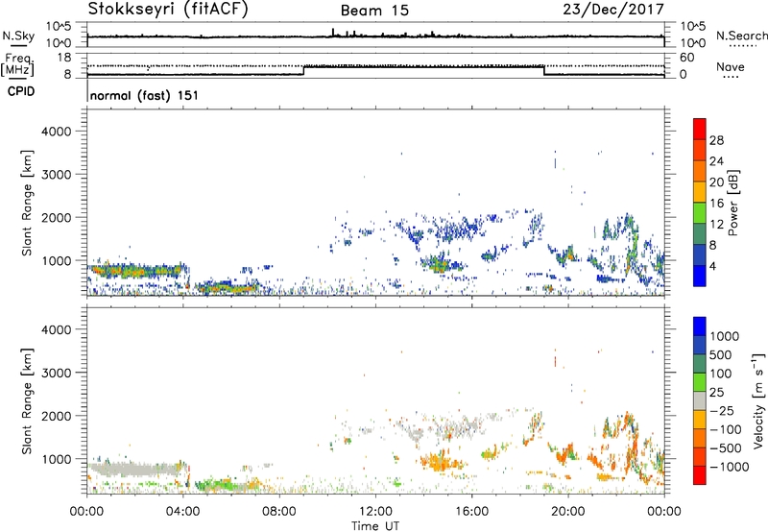Select the 'Freq. [MHz]' axis label
768x532 pixels.
(x=18, y=64)
